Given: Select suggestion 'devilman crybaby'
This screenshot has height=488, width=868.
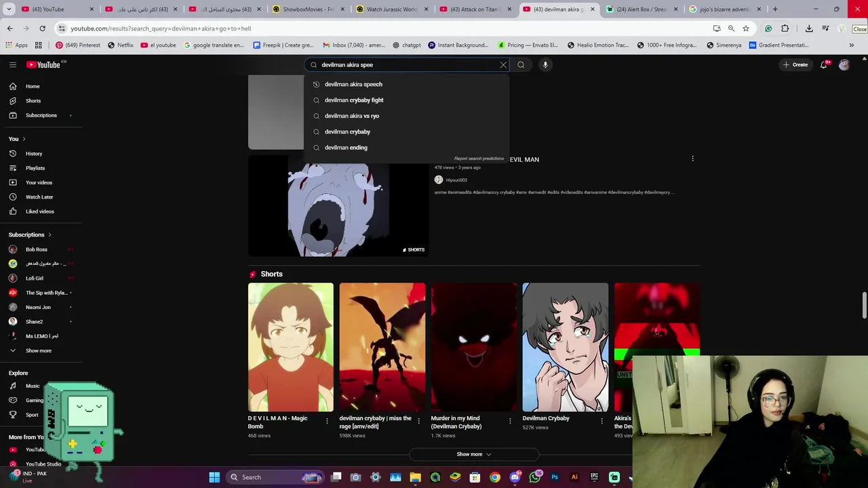Looking at the screenshot, I should click(x=406, y=131).
